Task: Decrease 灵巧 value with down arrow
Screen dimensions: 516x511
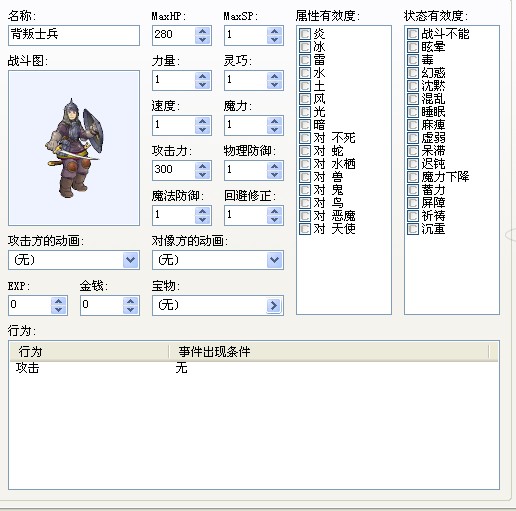Action: (274, 85)
